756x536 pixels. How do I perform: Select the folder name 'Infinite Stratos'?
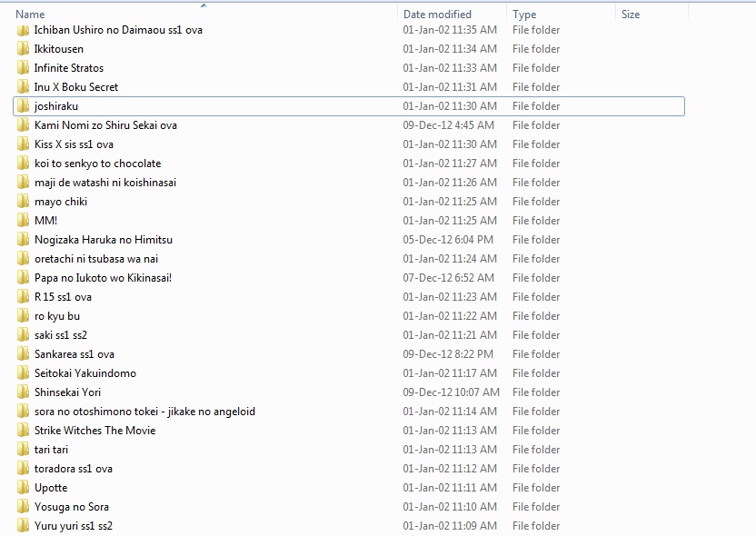tap(69, 68)
